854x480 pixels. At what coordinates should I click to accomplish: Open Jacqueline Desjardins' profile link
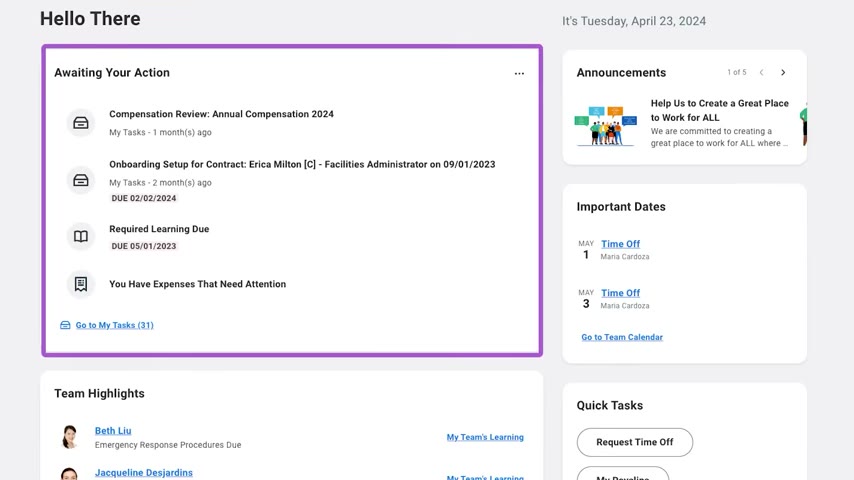coord(144,472)
